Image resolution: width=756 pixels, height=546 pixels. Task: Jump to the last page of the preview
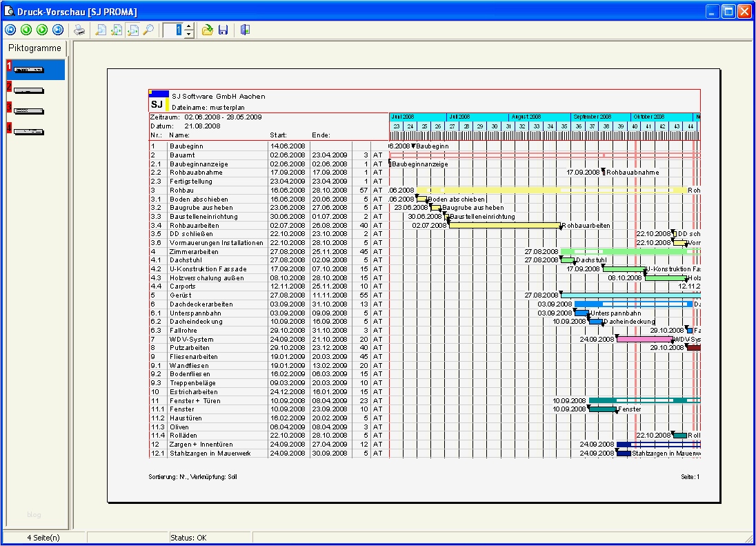57,30
